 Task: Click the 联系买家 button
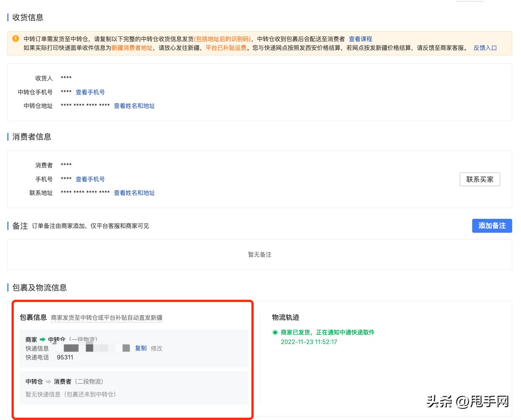pyautogui.click(x=480, y=179)
